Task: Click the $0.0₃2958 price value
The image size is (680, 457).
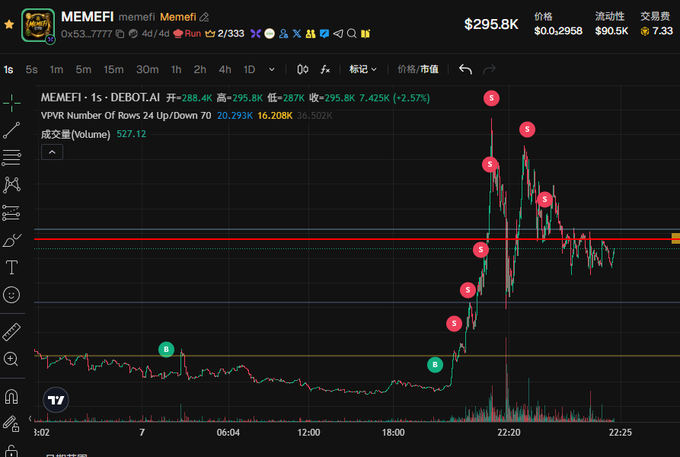Action: click(558, 31)
